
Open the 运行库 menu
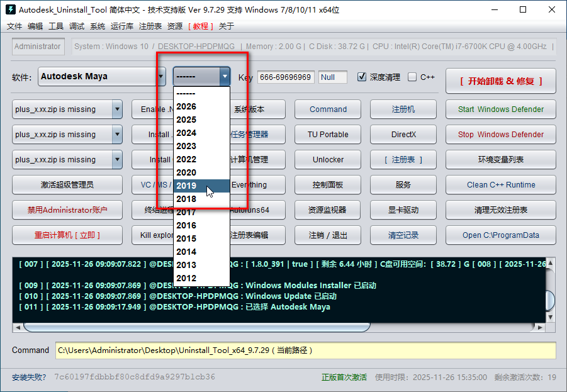(122, 26)
